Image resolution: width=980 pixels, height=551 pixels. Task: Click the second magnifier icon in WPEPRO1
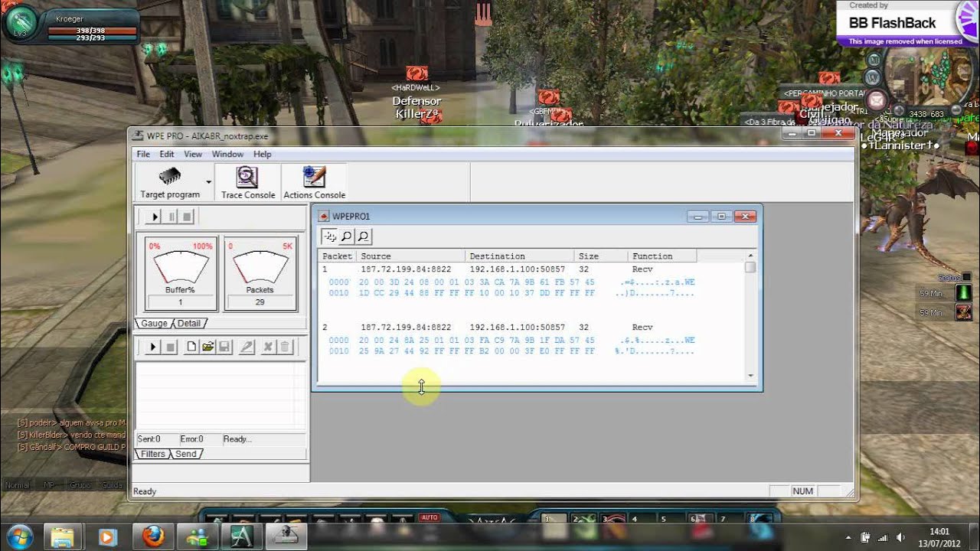click(x=363, y=236)
